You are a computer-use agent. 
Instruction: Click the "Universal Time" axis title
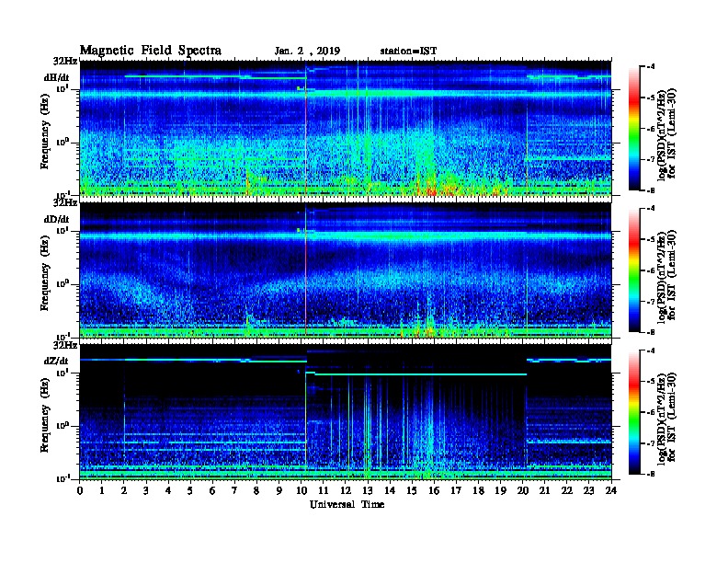(x=347, y=504)
